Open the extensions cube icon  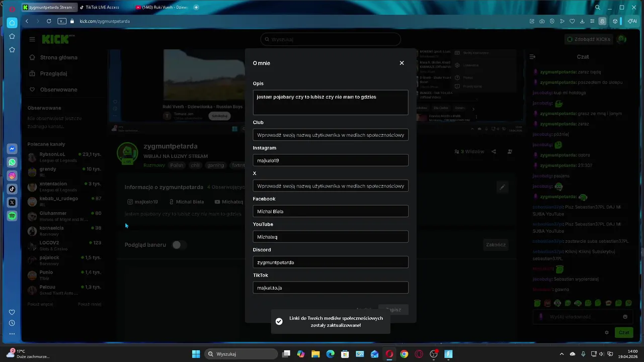point(615,21)
